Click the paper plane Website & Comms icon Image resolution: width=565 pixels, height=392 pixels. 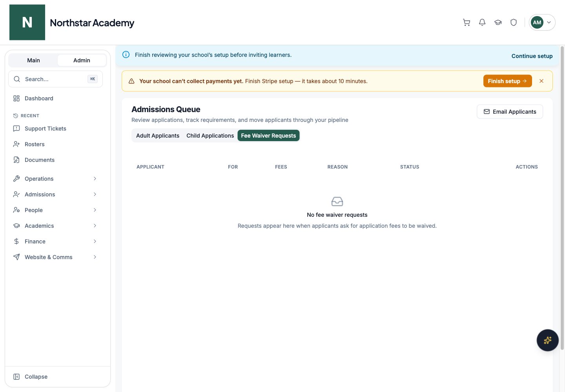point(16,257)
